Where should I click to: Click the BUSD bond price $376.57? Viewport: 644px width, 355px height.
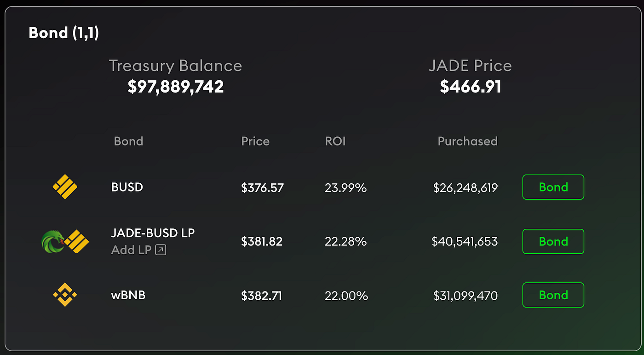click(262, 187)
